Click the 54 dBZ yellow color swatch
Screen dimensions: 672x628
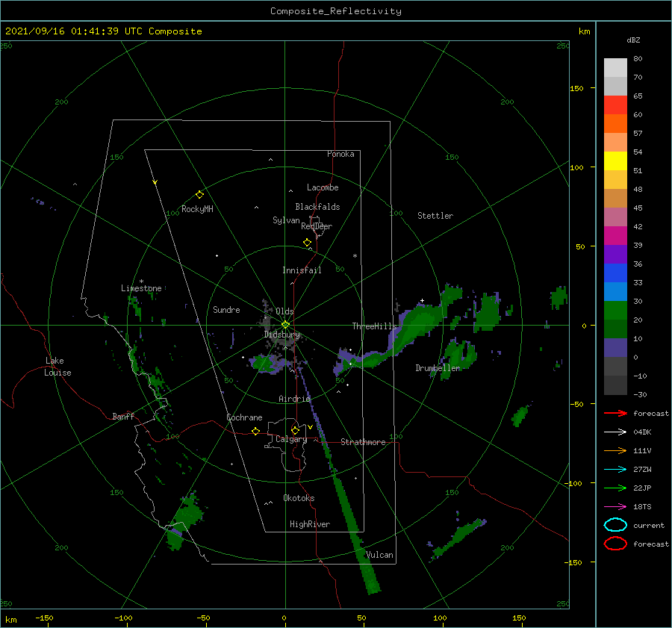tap(615, 161)
